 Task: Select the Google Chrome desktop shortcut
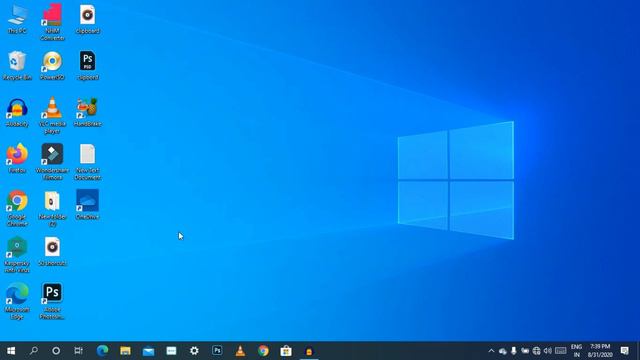tap(17, 208)
